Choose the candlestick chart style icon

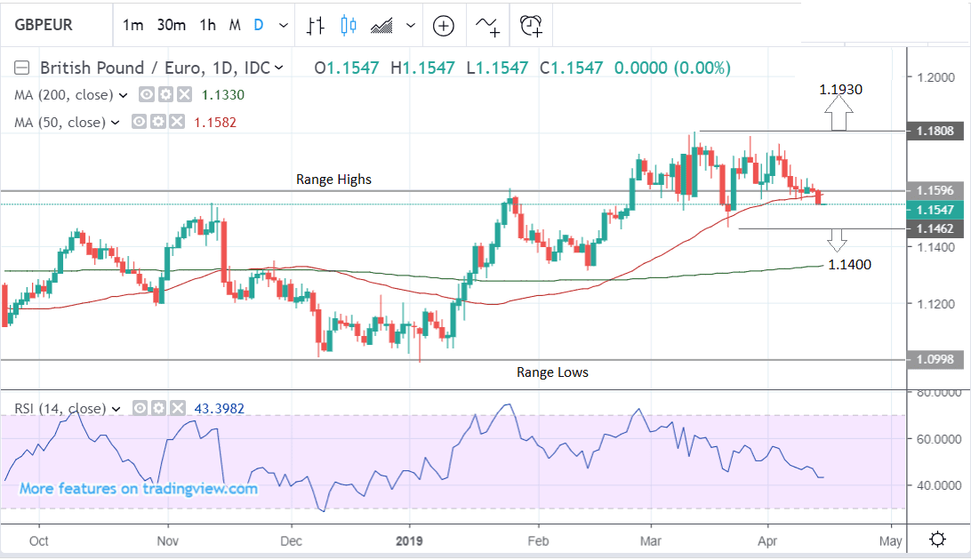click(349, 26)
